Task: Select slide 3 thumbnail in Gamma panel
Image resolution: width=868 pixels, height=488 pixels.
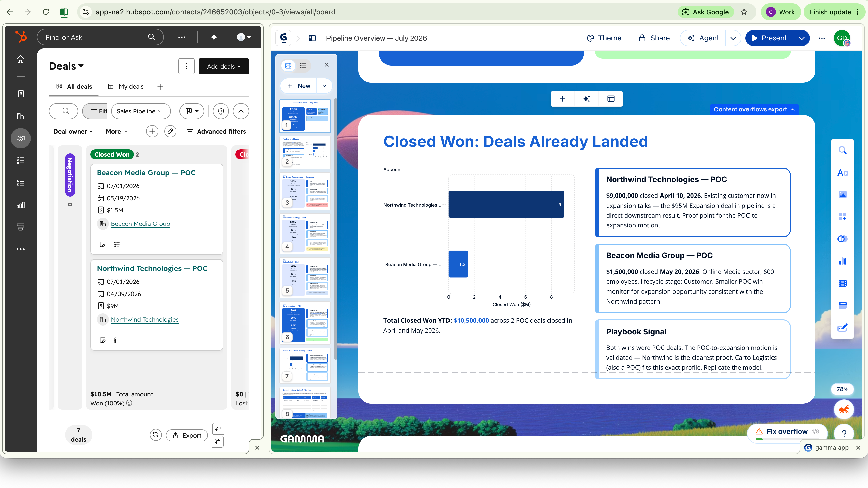Action: (305, 191)
